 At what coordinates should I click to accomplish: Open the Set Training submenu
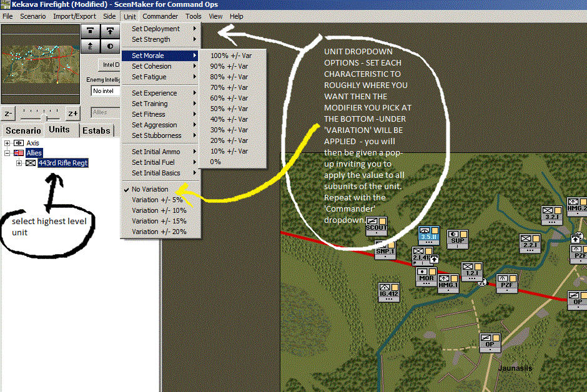coord(161,104)
